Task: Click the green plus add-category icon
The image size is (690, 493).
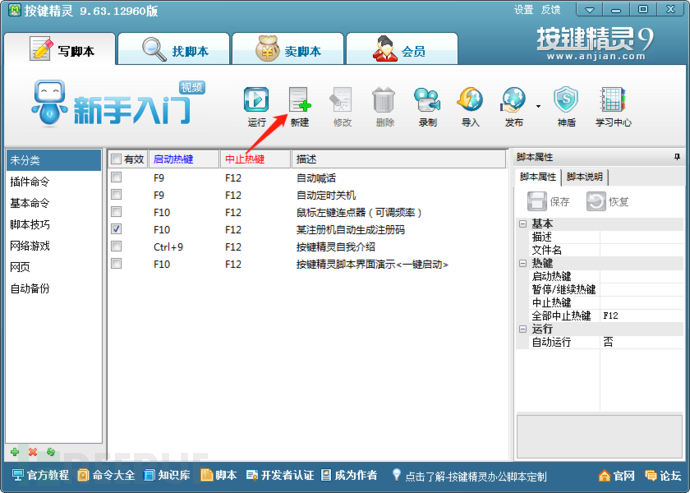Action: click(x=15, y=452)
